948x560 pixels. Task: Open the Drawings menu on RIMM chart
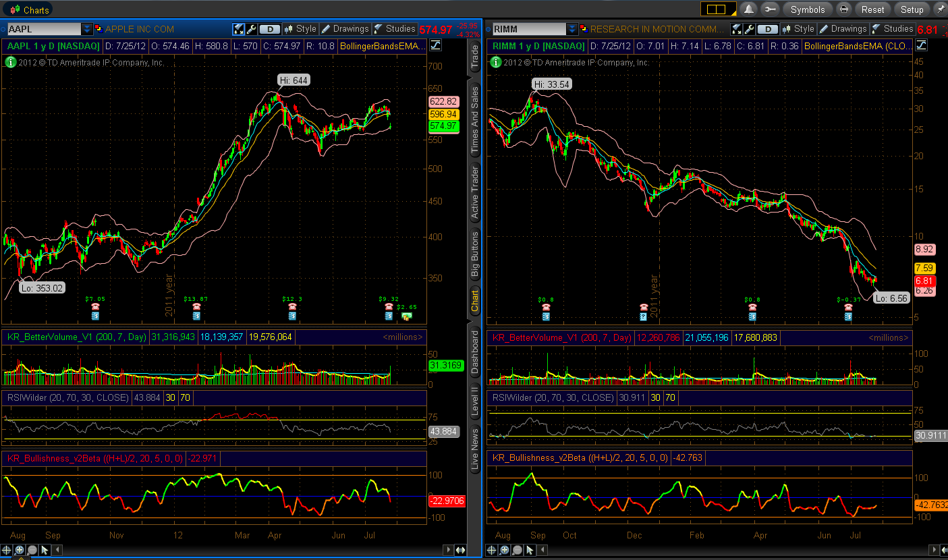843,29
